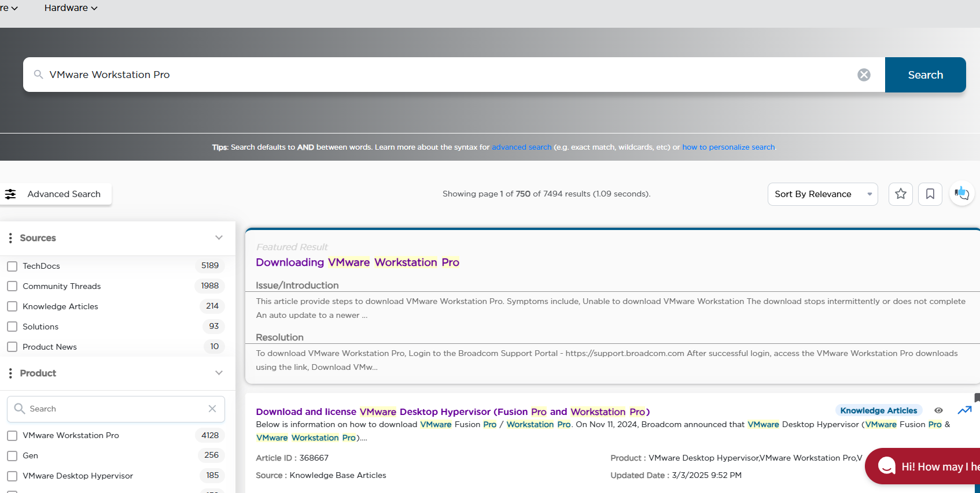980x493 pixels.
Task: Check the Knowledge Articles source filter
Action: [x=12, y=307]
